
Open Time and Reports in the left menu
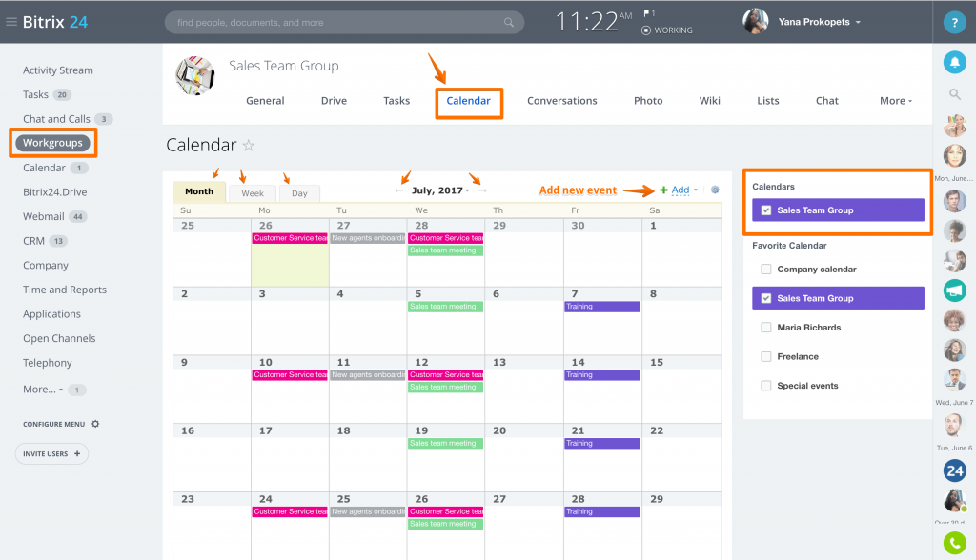(x=65, y=290)
